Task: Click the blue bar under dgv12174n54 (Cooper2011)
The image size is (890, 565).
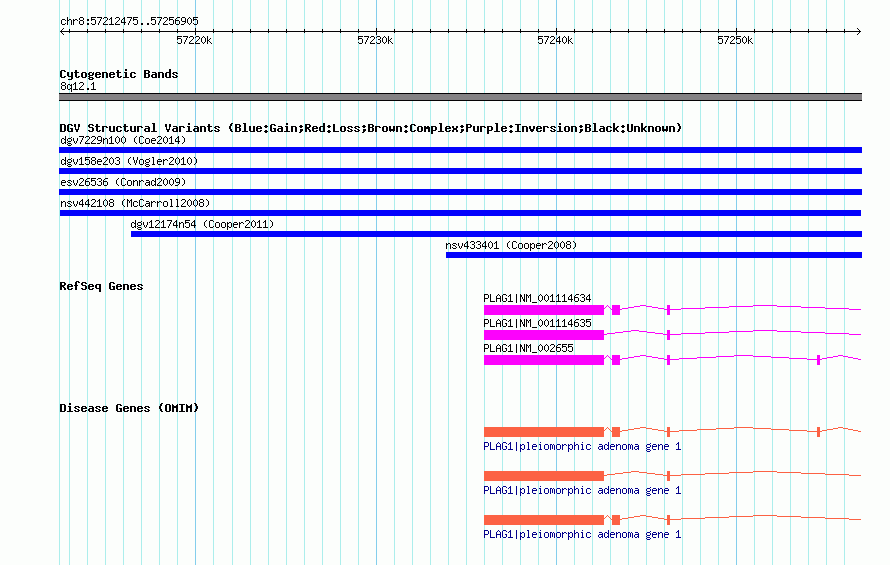Action: click(x=497, y=234)
